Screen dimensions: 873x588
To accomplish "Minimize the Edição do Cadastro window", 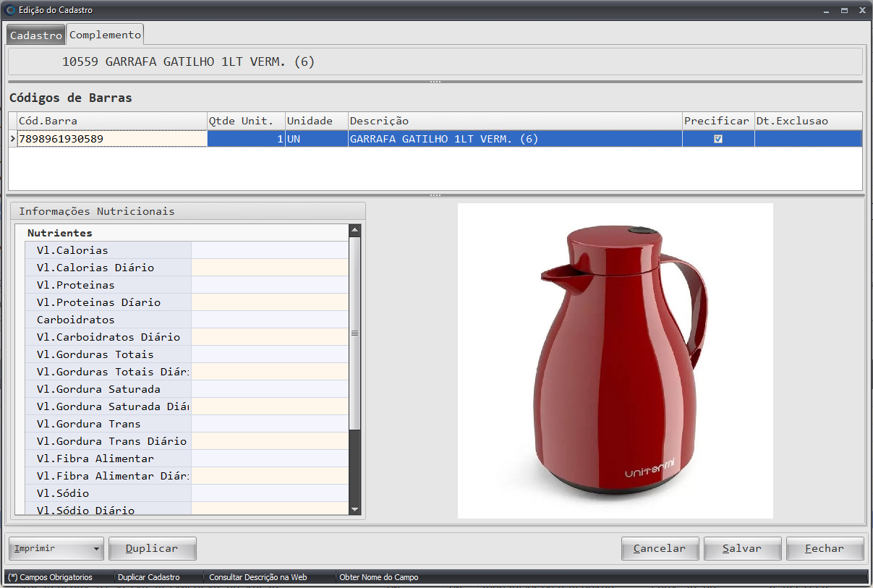I will 826,10.
